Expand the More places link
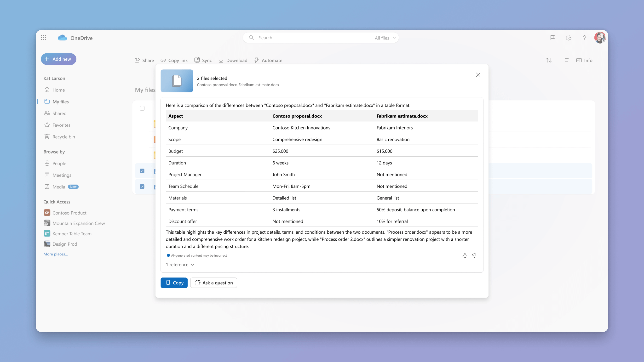 click(55, 254)
